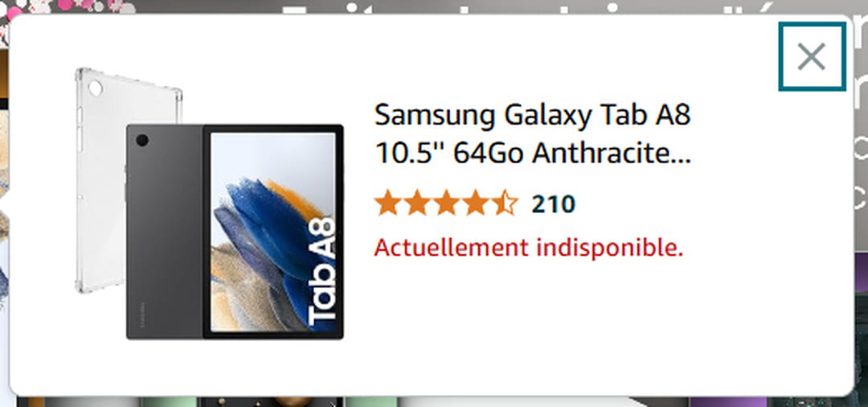Click the "Actuellement indisponible." text
The width and height of the screenshot is (868, 407).
pos(529,248)
